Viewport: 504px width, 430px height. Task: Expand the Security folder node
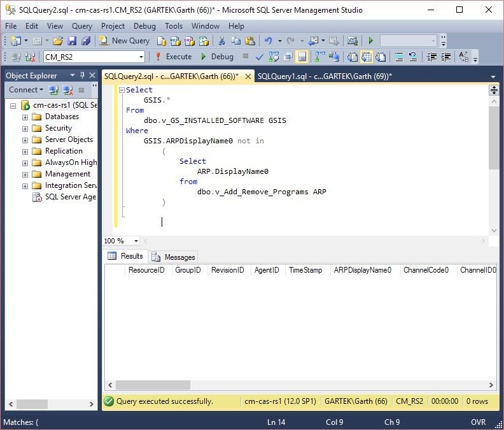tap(25, 129)
